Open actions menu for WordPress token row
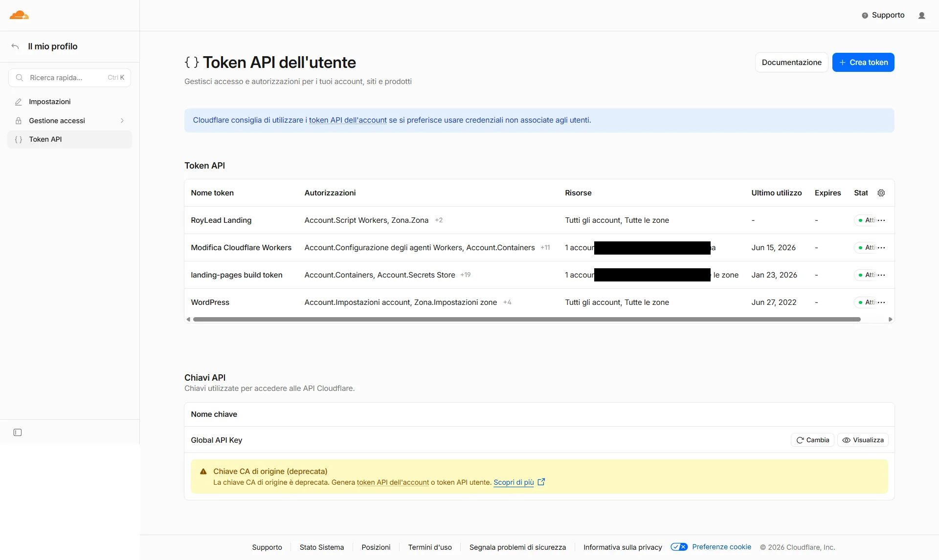 (882, 302)
